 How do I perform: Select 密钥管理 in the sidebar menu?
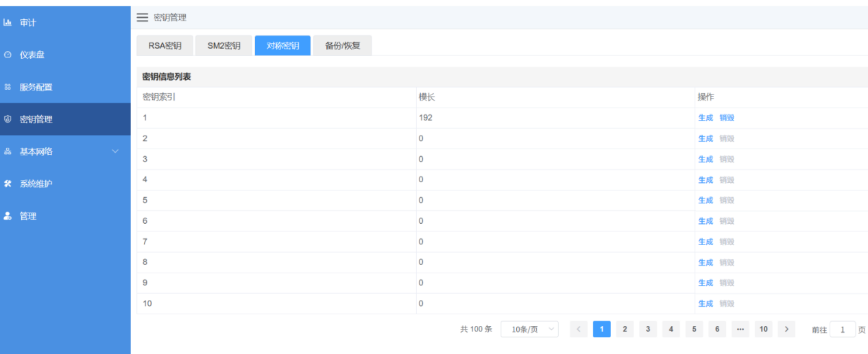click(x=65, y=119)
